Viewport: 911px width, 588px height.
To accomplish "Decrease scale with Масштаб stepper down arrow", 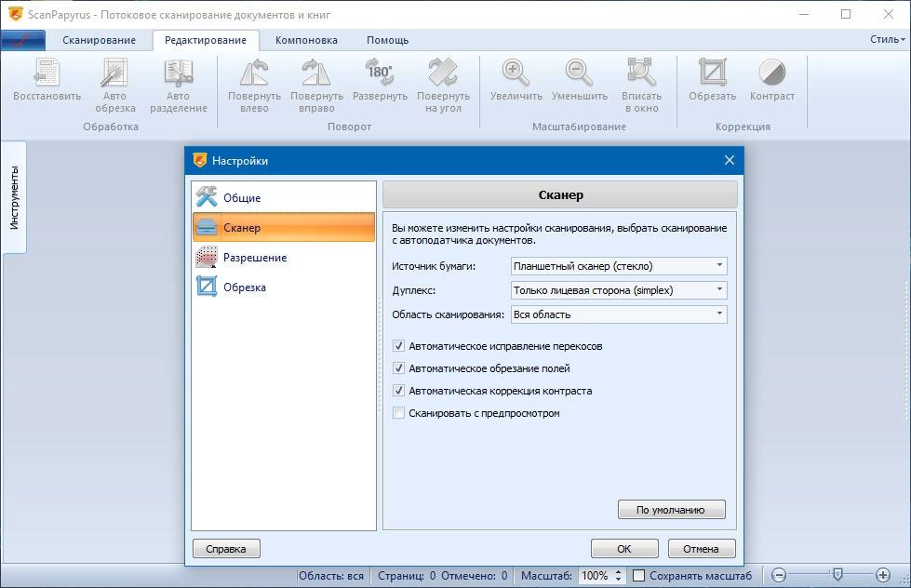I will tap(618, 580).
